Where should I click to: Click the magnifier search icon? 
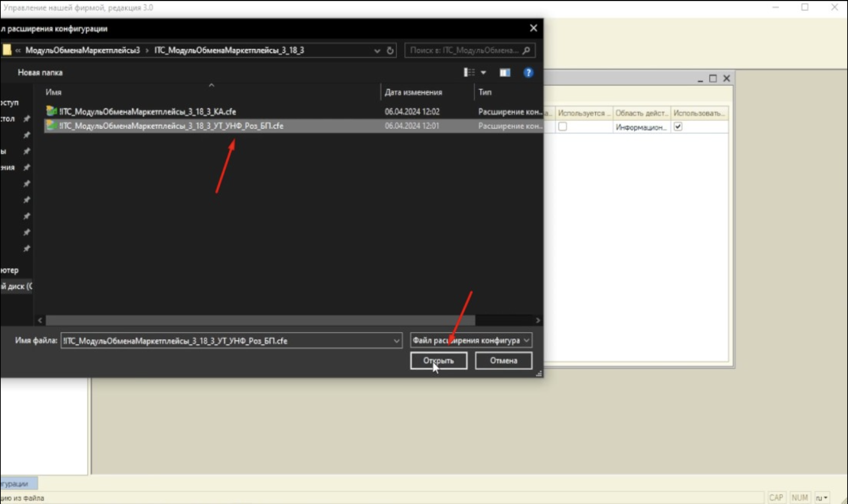pyautogui.click(x=526, y=50)
